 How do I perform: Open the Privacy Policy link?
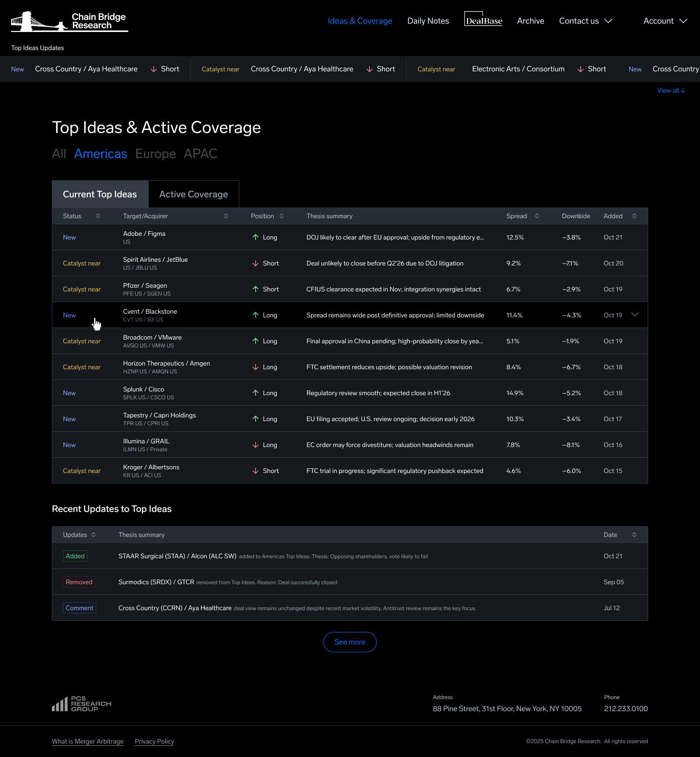(x=154, y=741)
